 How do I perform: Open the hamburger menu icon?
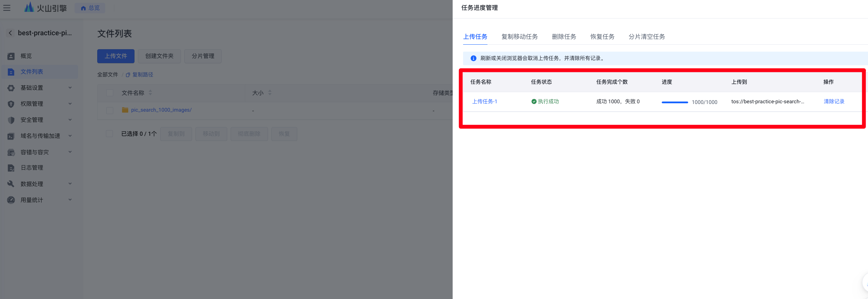7,8
